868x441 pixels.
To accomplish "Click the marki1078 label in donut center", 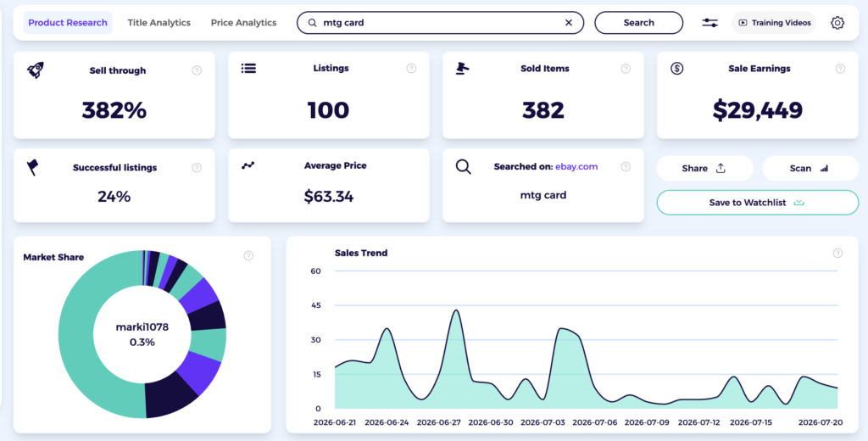I will coord(142,327).
